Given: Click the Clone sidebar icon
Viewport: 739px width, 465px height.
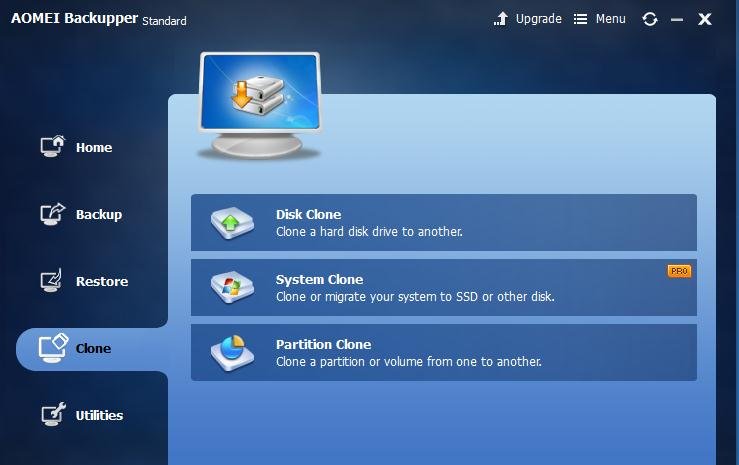Looking at the screenshot, I should (x=53, y=348).
